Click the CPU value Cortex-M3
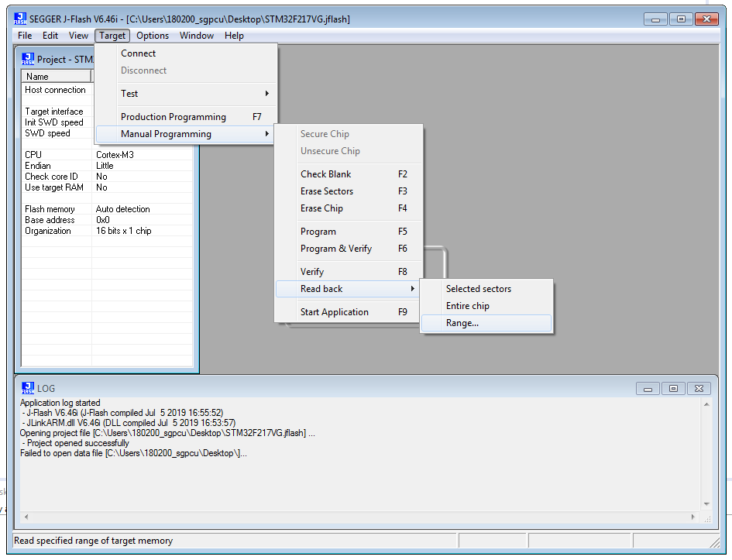The width and height of the screenshot is (732, 560). pos(115,154)
